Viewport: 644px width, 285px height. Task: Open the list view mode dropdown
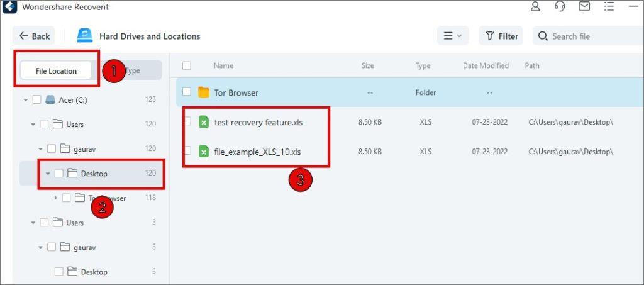(x=453, y=36)
